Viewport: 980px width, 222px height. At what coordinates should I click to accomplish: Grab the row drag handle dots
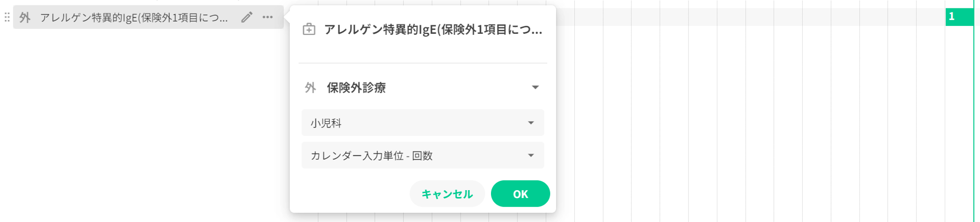7,18
